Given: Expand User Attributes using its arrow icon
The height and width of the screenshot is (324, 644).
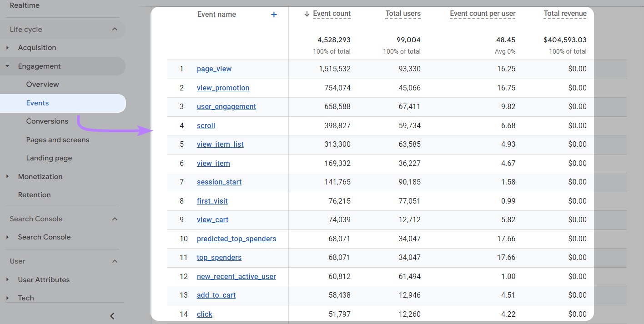Looking at the screenshot, I should (x=7, y=279).
